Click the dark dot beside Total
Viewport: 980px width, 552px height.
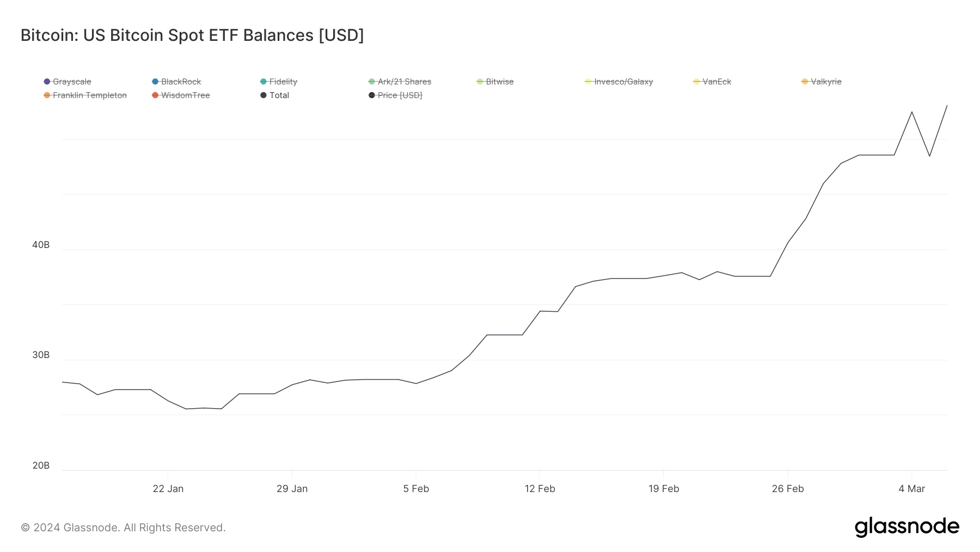(x=264, y=95)
